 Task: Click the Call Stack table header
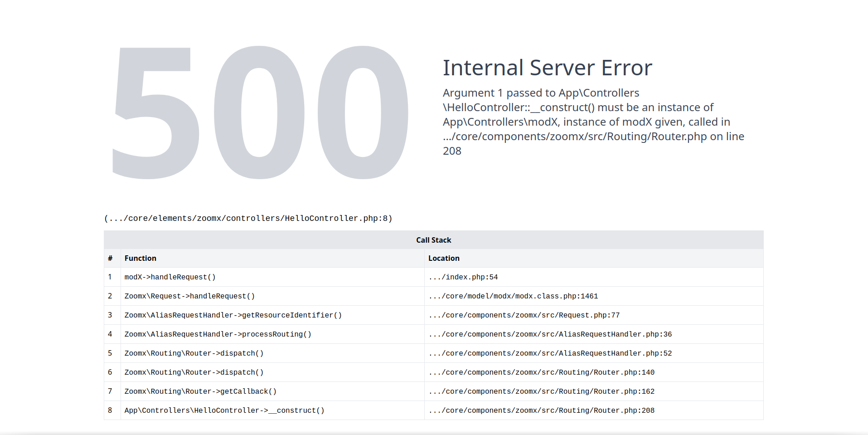click(x=434, y=240)
